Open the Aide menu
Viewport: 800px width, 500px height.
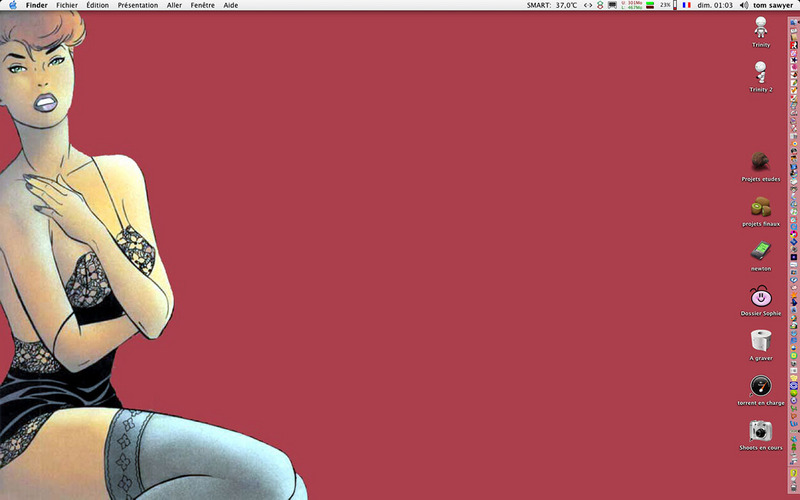(230, 5)
